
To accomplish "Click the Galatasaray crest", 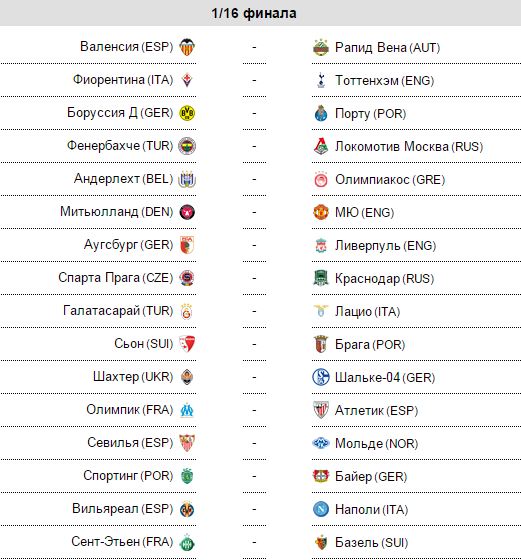I will [x=187, y=311].
